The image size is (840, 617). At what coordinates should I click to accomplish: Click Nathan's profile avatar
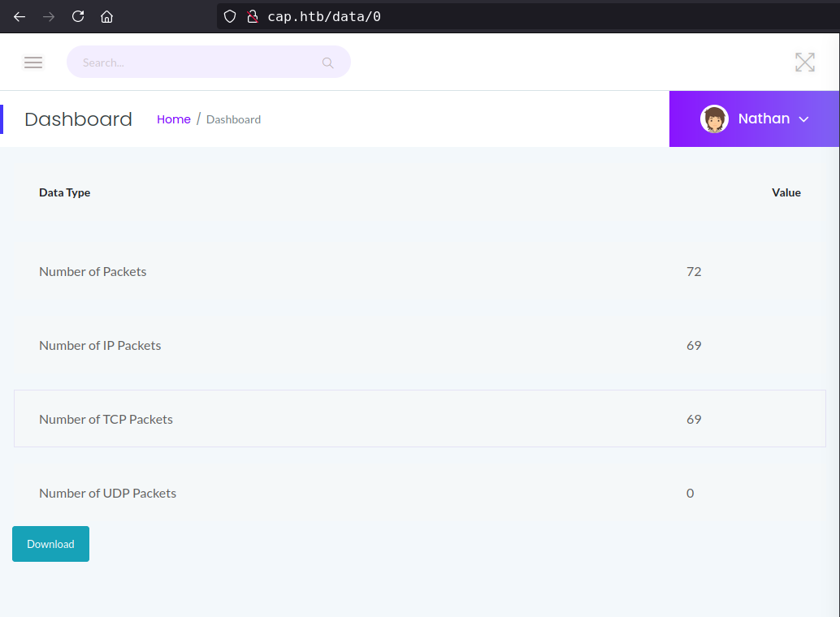714,119
